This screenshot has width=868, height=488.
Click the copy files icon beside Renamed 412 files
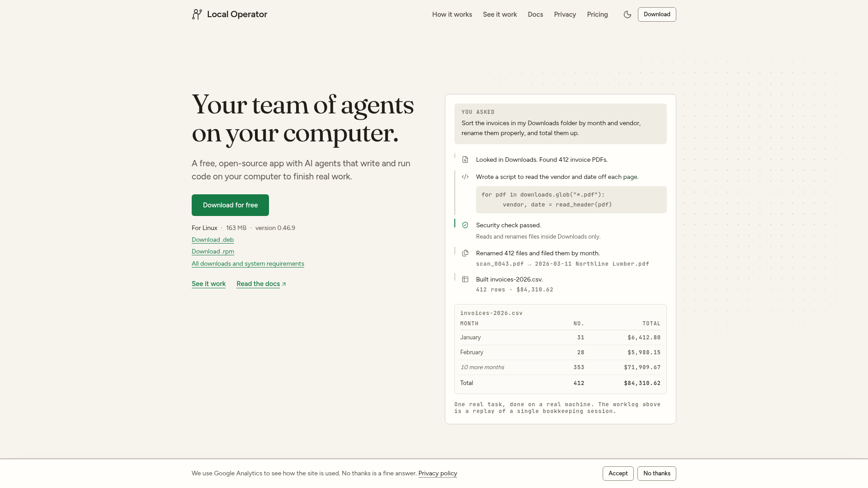point(465,253)
